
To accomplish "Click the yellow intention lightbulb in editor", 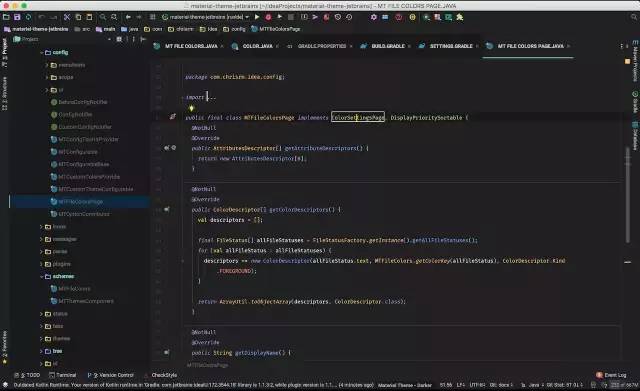I will coord(191,108).
